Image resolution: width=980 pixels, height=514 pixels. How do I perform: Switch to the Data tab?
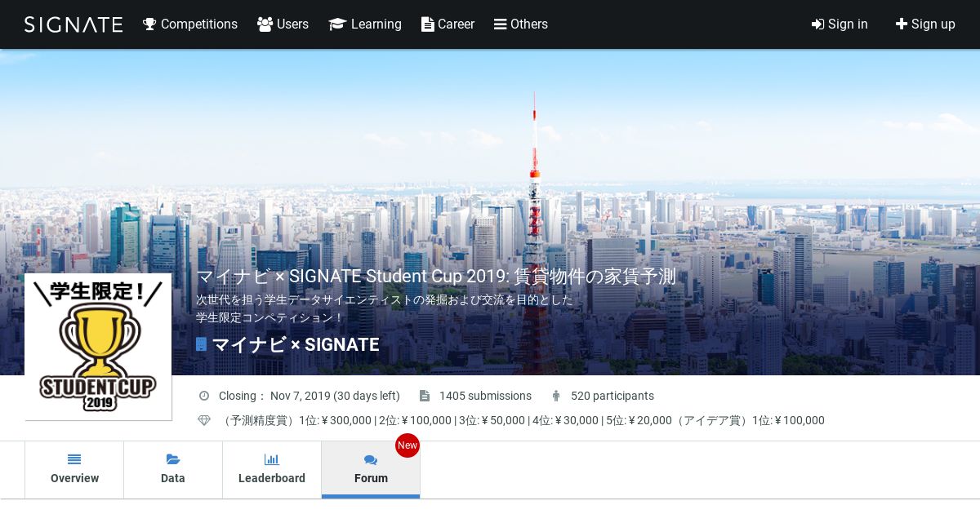click(173, 470)
